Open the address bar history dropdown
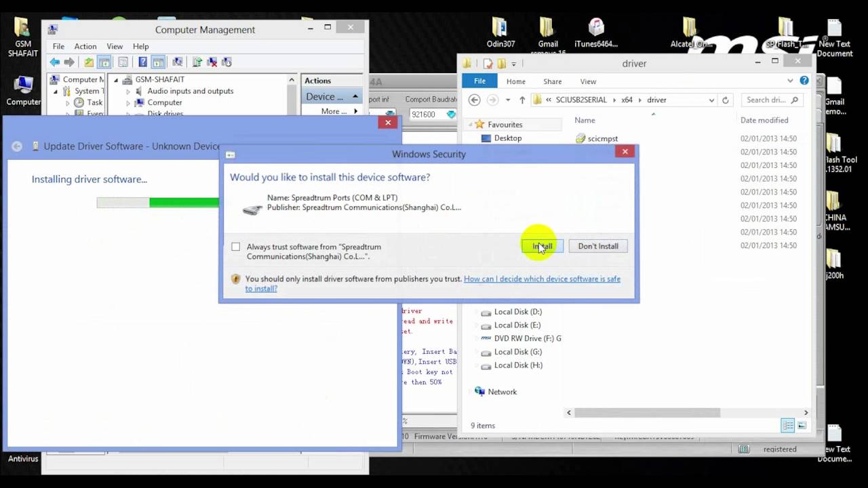 [x=711, y=100]
